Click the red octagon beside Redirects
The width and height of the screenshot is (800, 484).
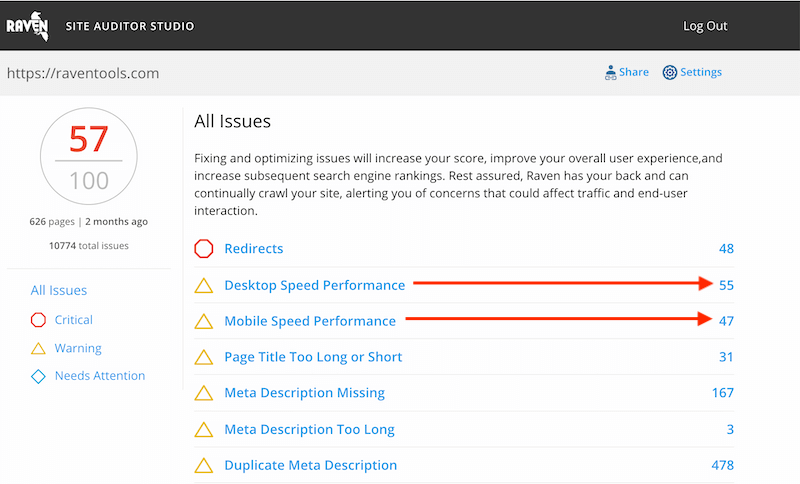click(x=204, y=249)
